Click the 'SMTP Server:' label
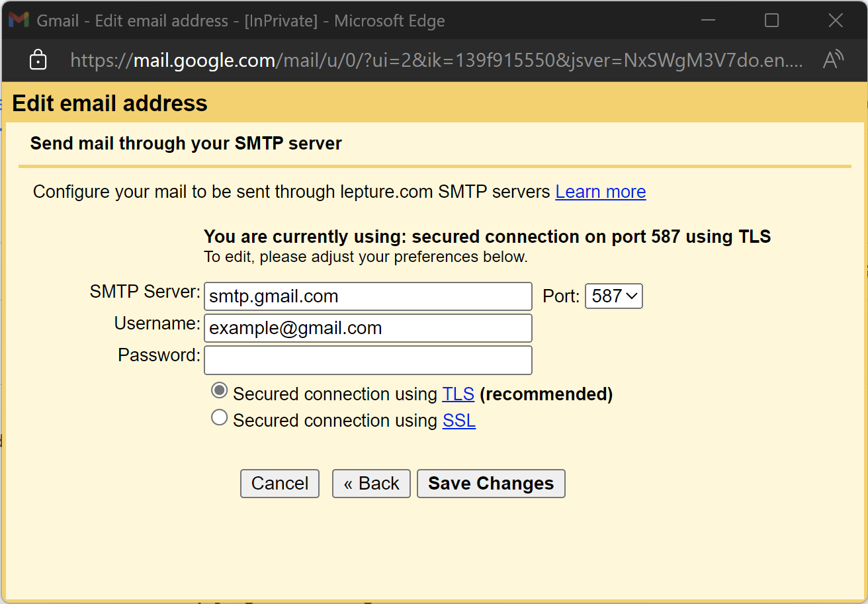 (145, 292)
